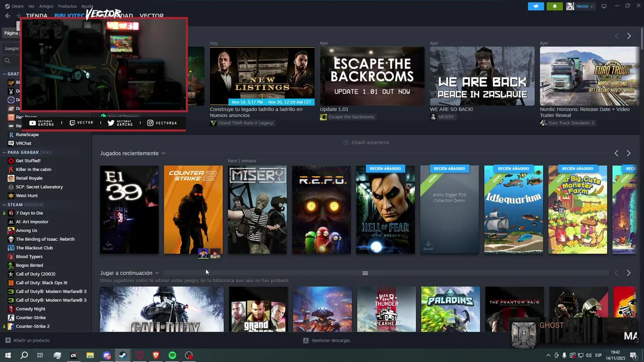Open the Productos menu
Viewport: 644px width, 362px height.
(67, 6)
